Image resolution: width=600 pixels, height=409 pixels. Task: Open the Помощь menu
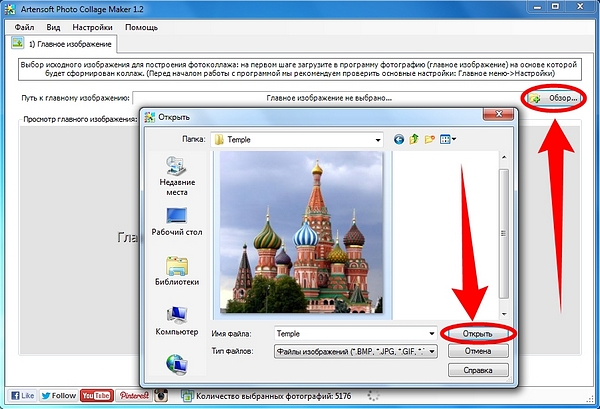[141, 27]
